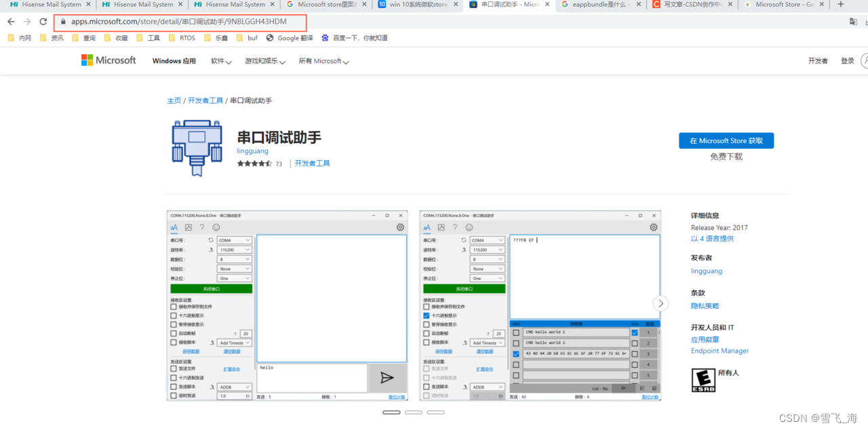868x430 pixels.
Task: Open the Google 翻译 bookmark
Action: pos(290,38)
